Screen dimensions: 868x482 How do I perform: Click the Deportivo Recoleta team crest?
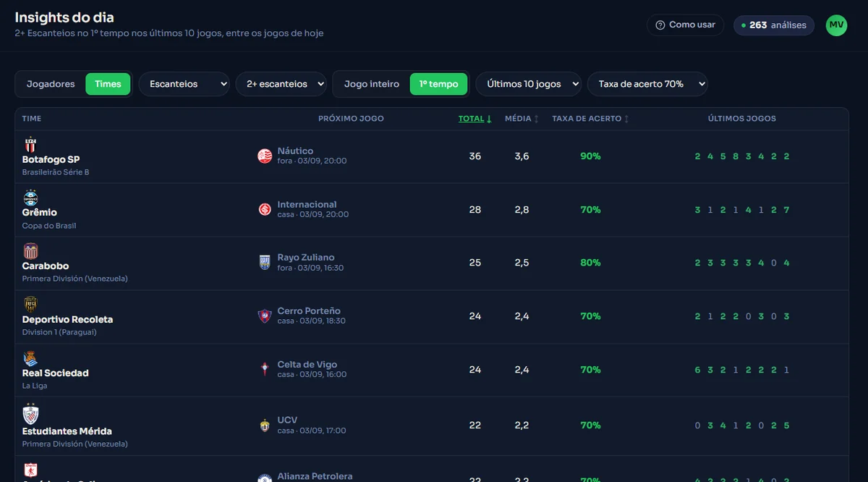click(x=30, y=305)
